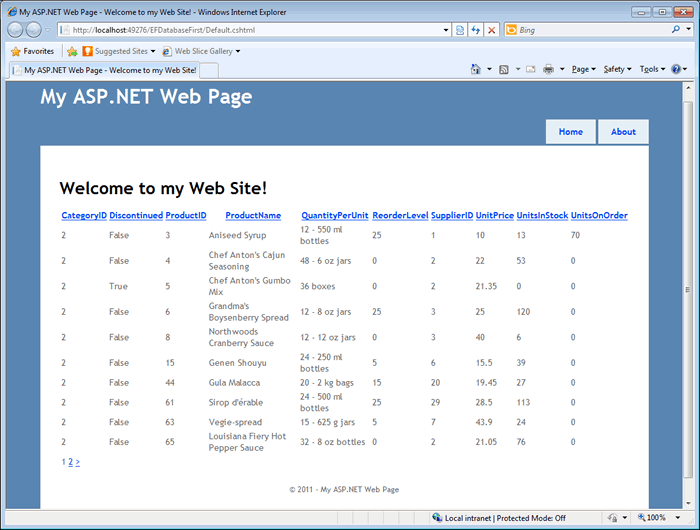Go back with the browser Back button
This screenshot has width=700, height=530.
point(15,30)
